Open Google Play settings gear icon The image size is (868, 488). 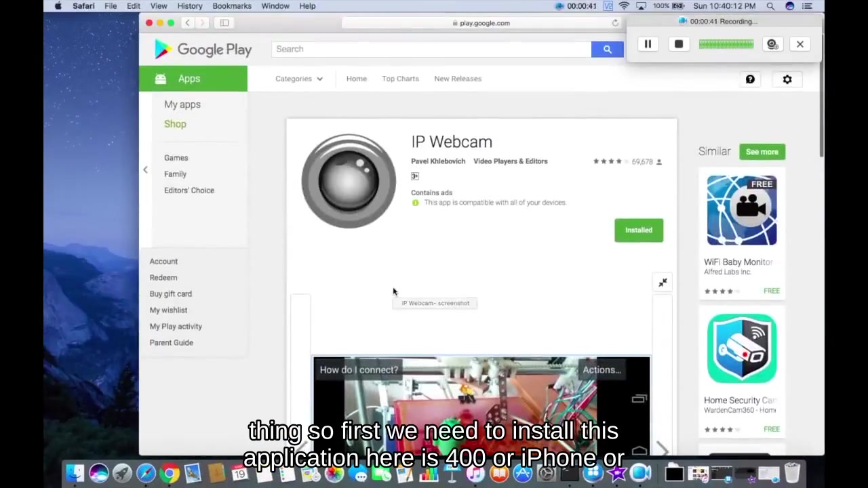tap(787, 79)
